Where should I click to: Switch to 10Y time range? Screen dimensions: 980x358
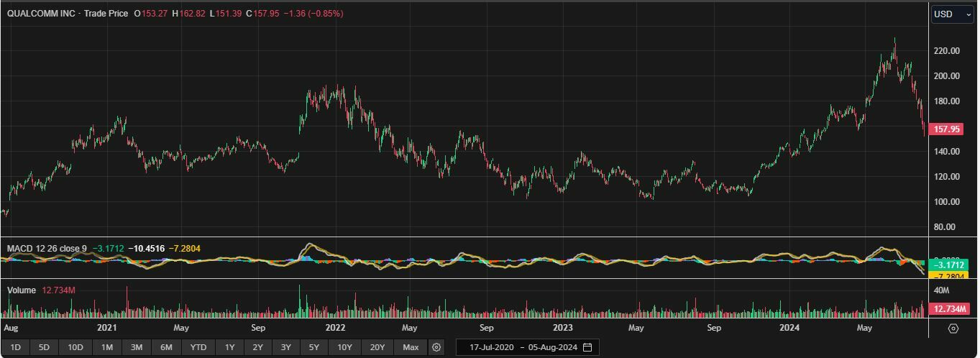point(345,347)
